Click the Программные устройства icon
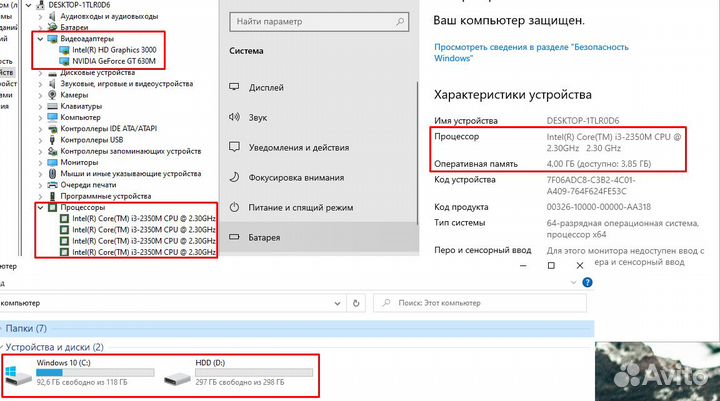This screenshot has height=401, width=720. pos(52,196)
